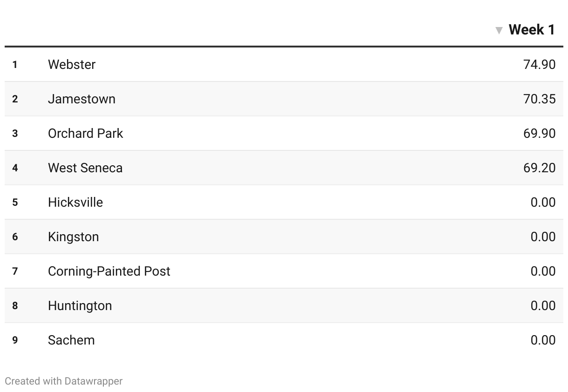Image resolution: width=568 pixels, height=392 pixels.
Task: Click the 69.90 score cell
Action: [x=539, y=133]
